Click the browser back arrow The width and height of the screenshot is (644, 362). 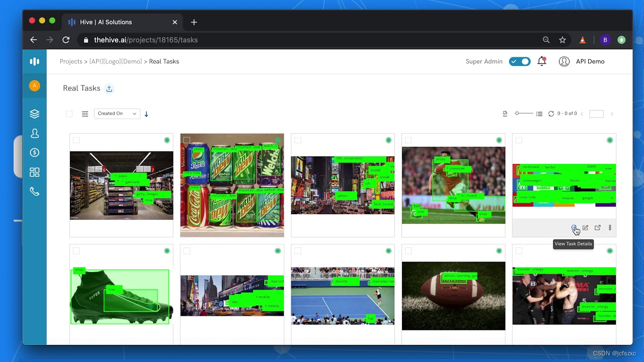pos(34,40)
